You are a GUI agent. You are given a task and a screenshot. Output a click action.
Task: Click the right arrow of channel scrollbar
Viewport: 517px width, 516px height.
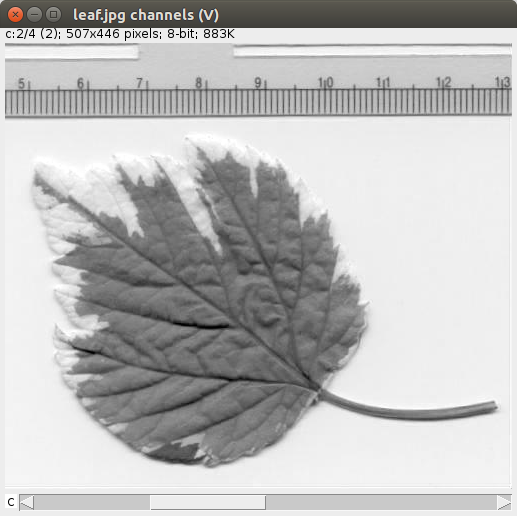click(504, 502)
